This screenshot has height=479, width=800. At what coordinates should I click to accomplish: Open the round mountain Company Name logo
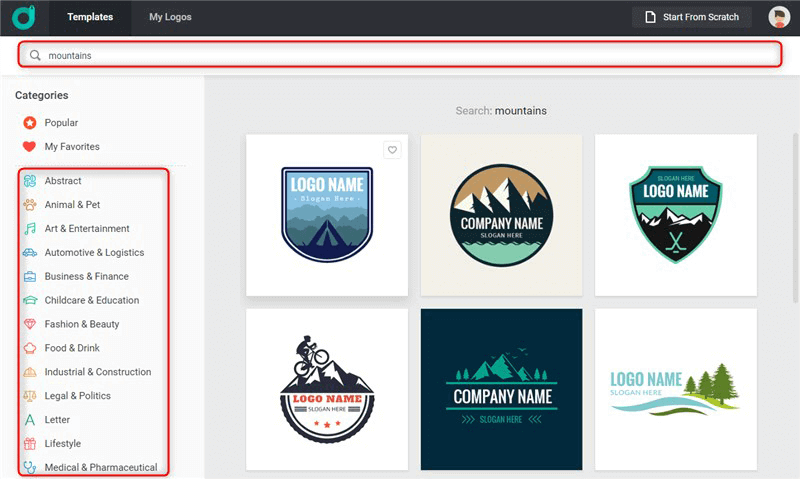click(501, 215)
